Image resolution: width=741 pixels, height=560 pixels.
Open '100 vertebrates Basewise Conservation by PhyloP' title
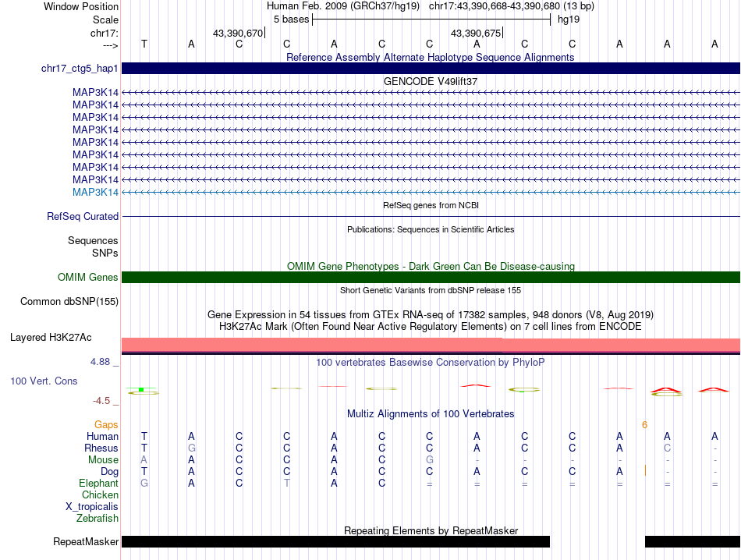coord(430,363)
